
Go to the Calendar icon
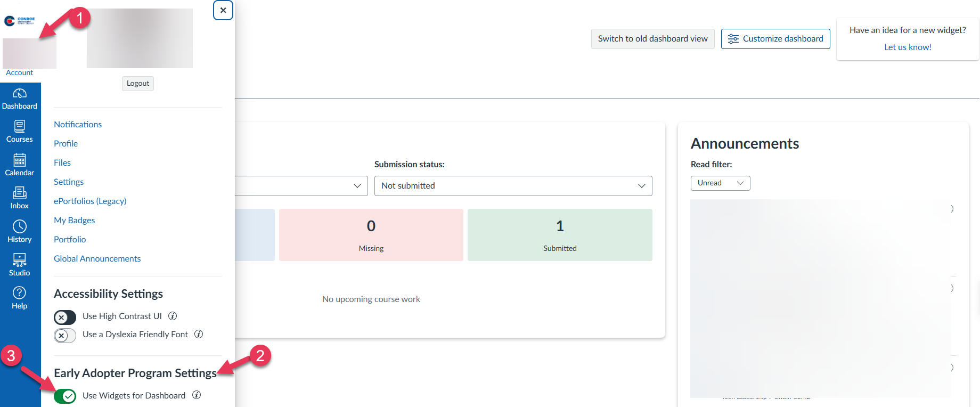[20, 165]
